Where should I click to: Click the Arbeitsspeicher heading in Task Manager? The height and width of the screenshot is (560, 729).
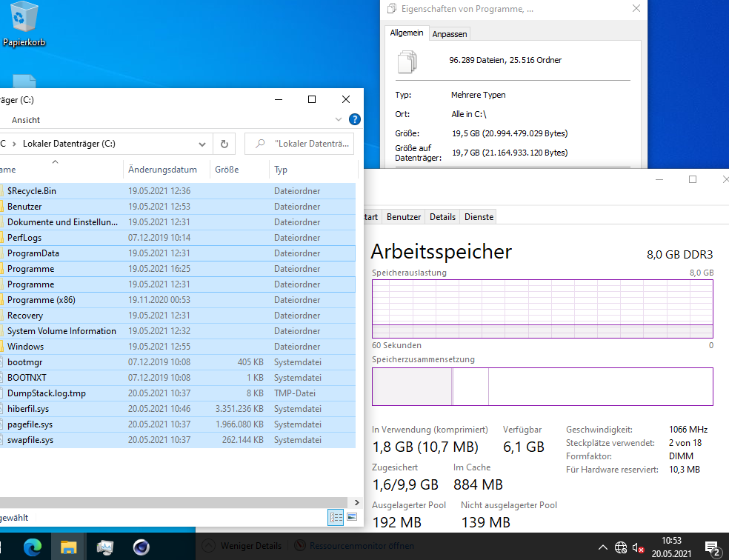pos(442,252)
